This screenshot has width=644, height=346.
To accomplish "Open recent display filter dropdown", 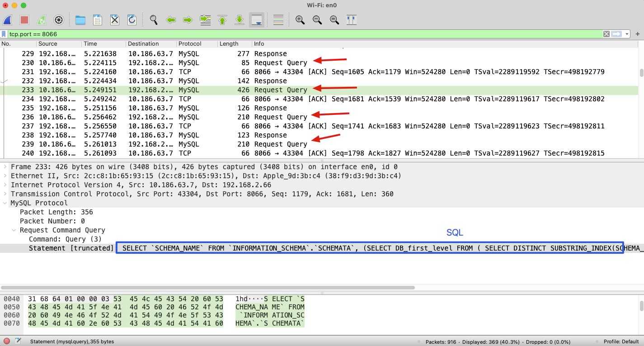I will [x=627, y=34].
